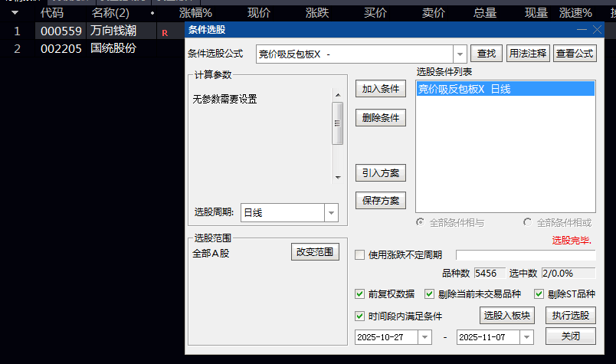The width and height of the screenshot is (616, 364).
Task: Minimize the 条件选股 dialog
Action: click(582, 29)
